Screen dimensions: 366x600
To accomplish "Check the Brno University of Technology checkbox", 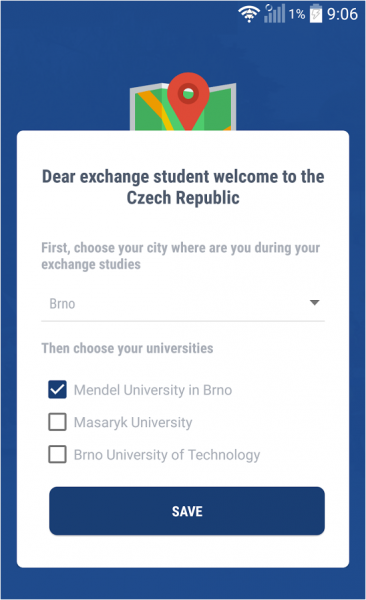I will [57, 454].
